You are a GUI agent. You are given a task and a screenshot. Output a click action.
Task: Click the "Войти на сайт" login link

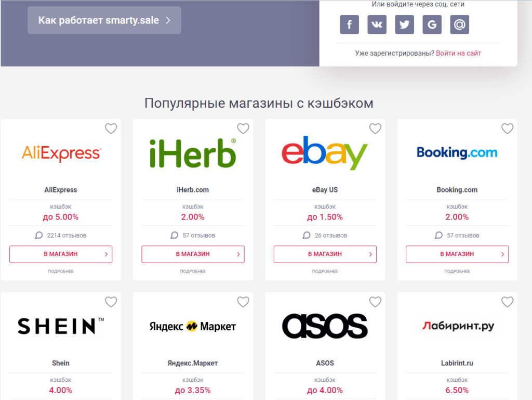pyautogui.click(x=458, y=53)
